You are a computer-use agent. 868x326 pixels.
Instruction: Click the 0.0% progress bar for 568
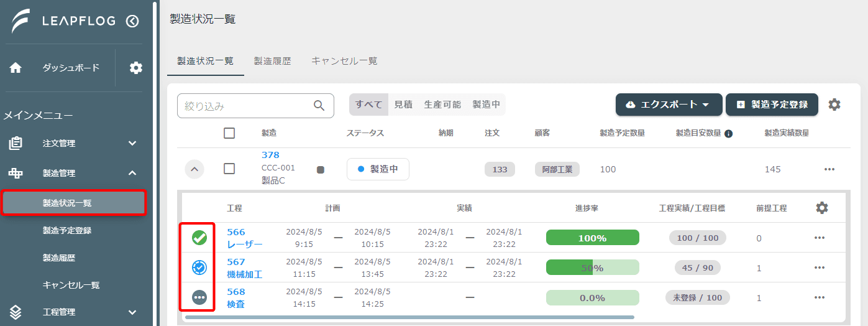[x=593, y=297]
